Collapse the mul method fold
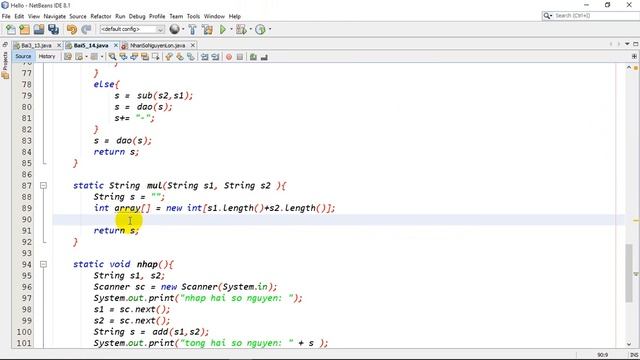The width and height of the screenshot is (640, 360). 43,186
